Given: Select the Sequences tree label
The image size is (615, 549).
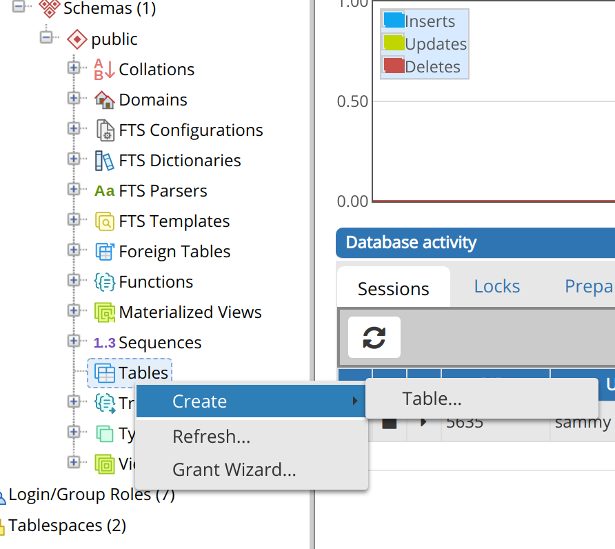Looking at the screenshot, I should [160, 343].
